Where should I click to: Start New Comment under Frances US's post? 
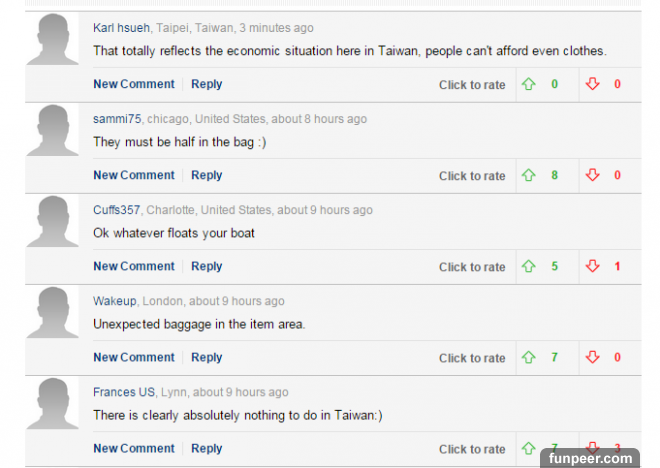(134, 449)
